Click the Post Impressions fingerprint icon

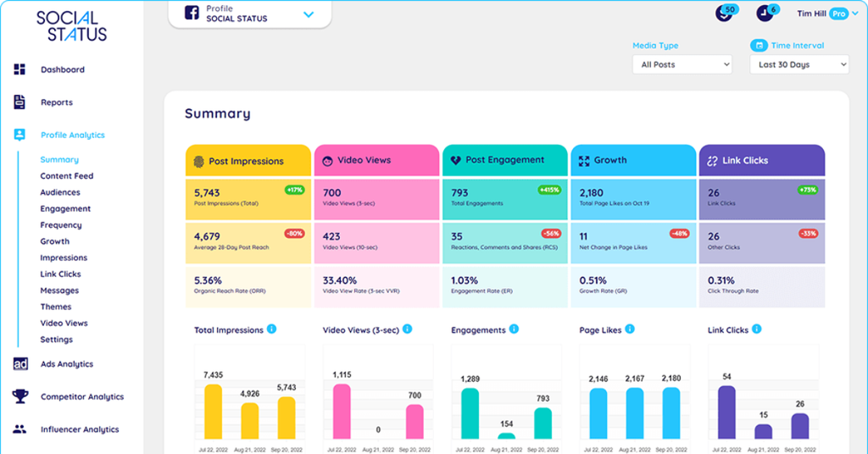[x=198, y=161]
